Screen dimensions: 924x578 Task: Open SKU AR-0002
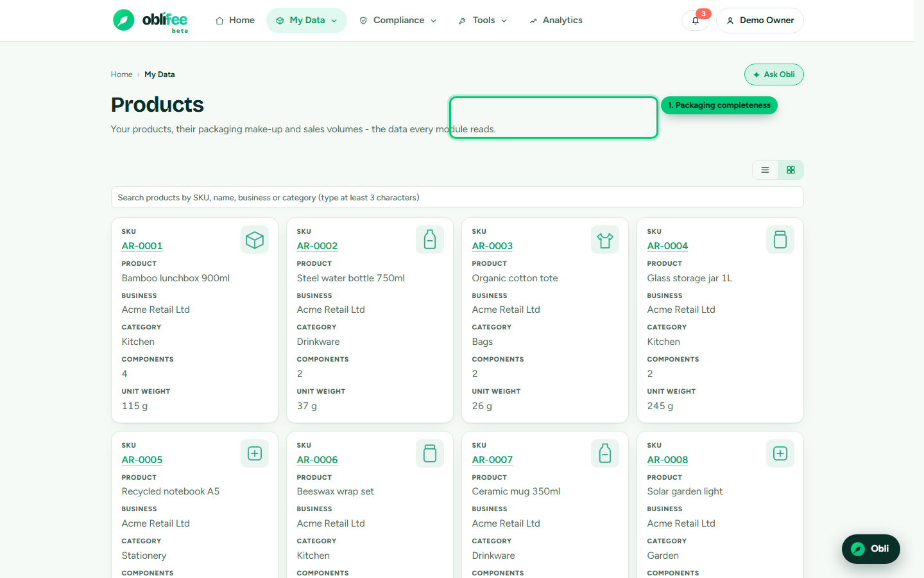pyautogui.click(x=317, y=246)
